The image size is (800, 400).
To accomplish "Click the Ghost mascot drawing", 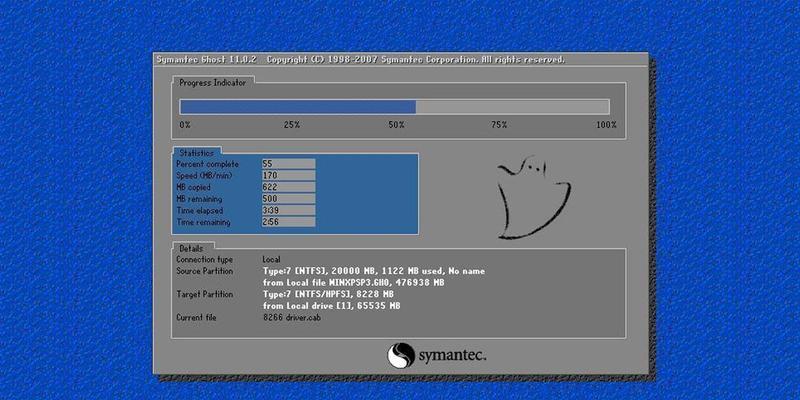I will pos(534,198).
